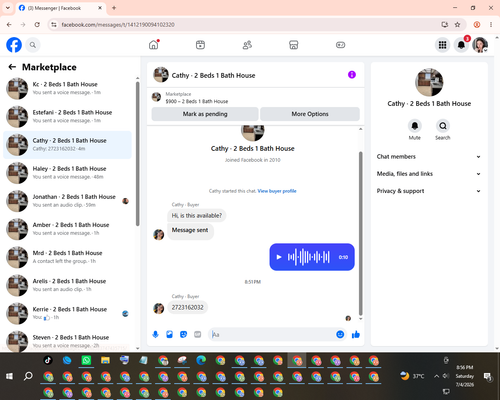Expand Chat members section
Screen dimensions: 500x400
pos(429,157)
